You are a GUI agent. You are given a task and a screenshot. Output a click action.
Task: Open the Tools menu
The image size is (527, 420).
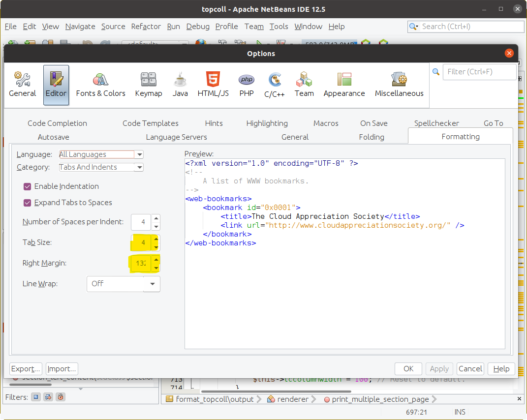pyautogui.click(x=279, y=27)
